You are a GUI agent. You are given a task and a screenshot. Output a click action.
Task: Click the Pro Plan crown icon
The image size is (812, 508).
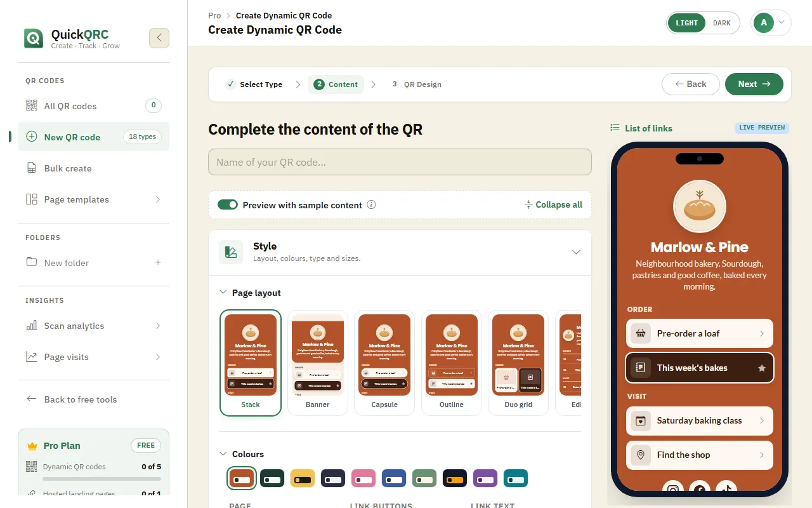[x=32, y=446]
